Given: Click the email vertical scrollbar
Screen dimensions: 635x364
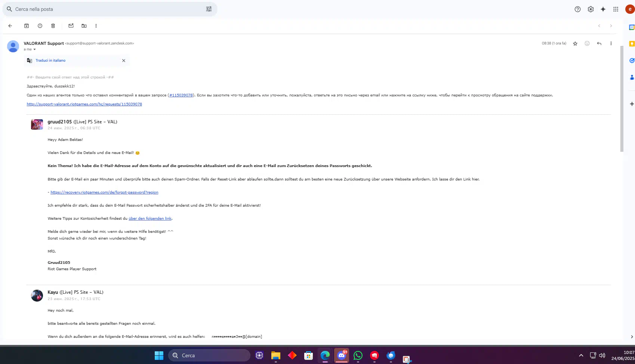Looking at the screenshot, I should tap(622, 99).
